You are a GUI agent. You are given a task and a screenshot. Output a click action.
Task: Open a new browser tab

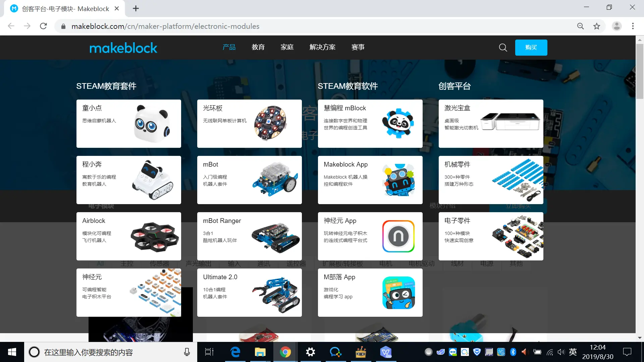(136, 8)
